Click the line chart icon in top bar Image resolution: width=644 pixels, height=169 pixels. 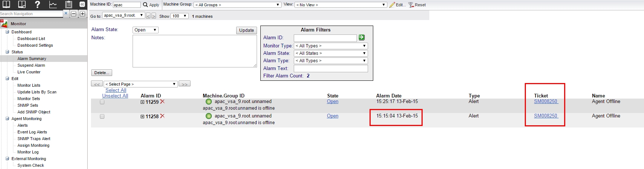click(x=53, y=4)
